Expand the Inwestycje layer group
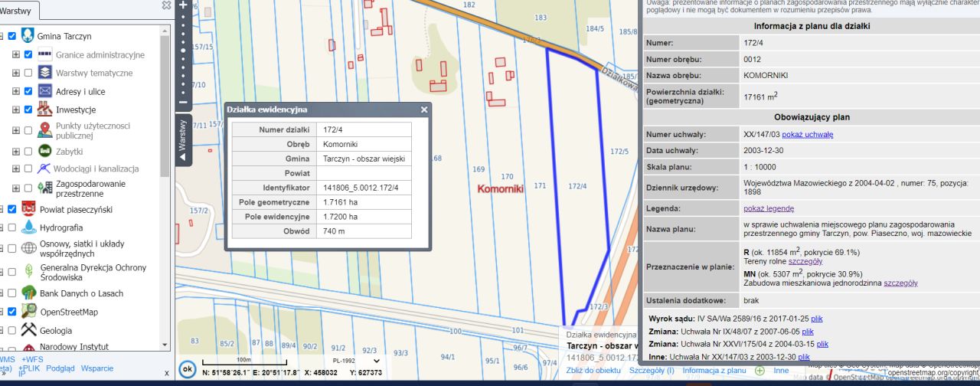 point(16,110)
